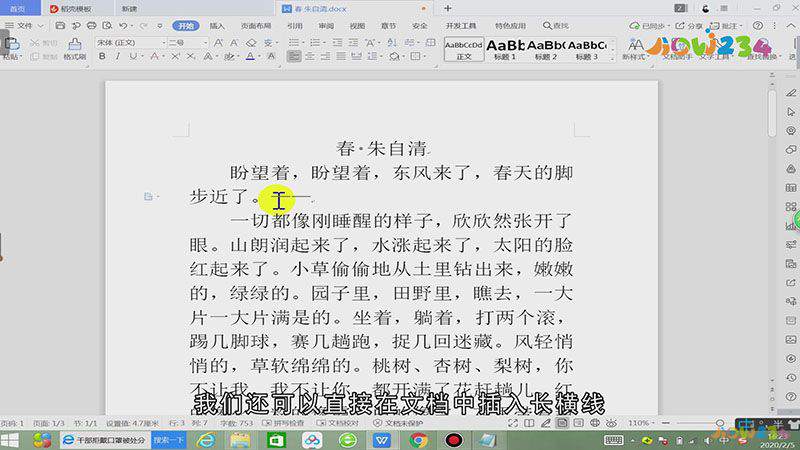
Task: Decrease font size with smaller A
Action: [234, 43]
